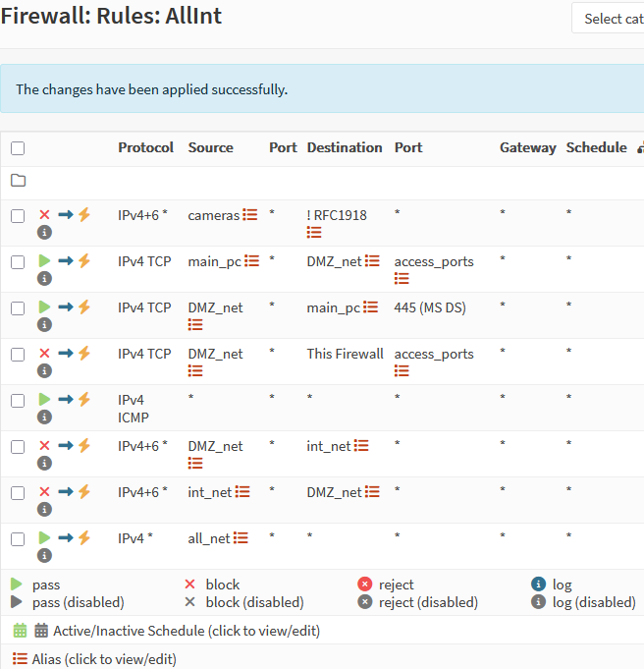Open main_pc source alias icon
Image resolution: width=644 pixels, height=669 pixels.
click(x=251, y=260)
